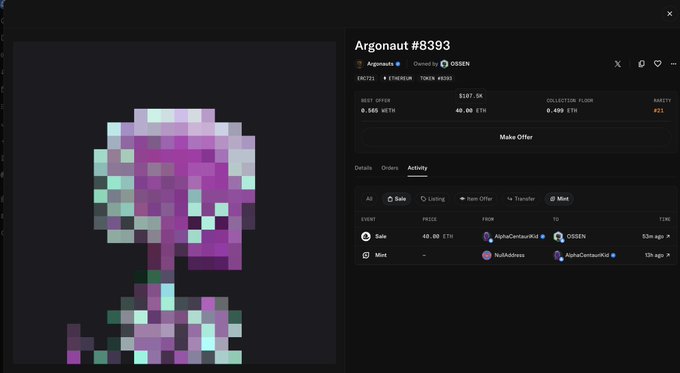Click the 40.00 ETH last sale value
The image size is (680, 373).
pos(471,111)
